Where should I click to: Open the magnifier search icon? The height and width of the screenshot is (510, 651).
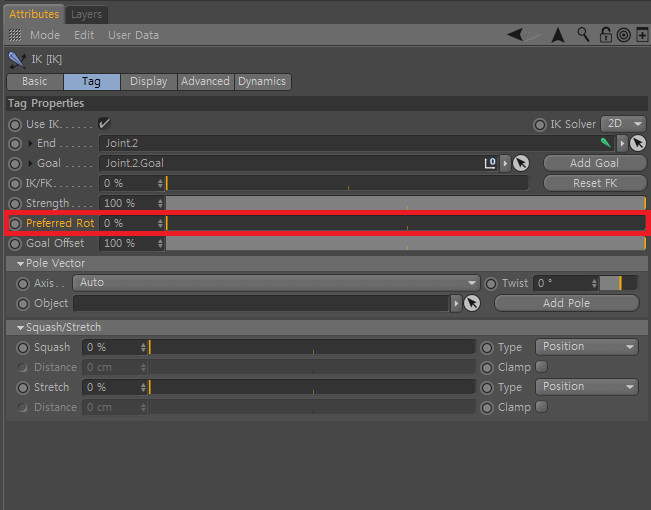(583, 35)
